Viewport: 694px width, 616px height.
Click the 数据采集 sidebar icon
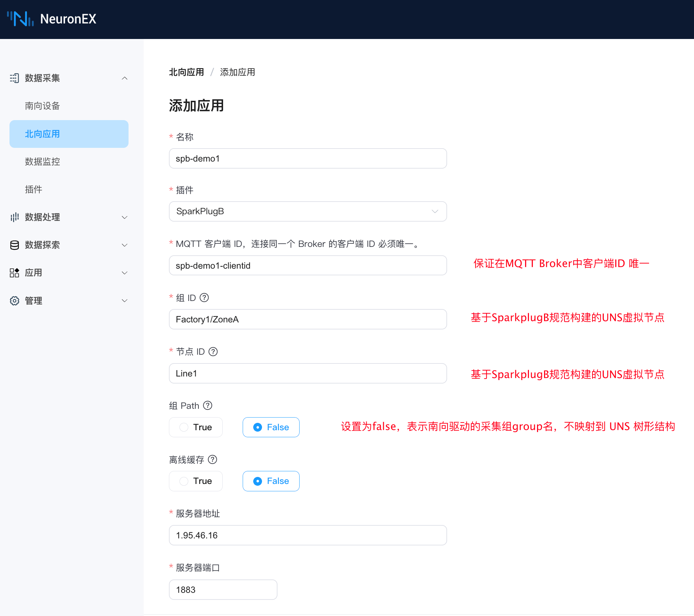[x=14, y=78]
